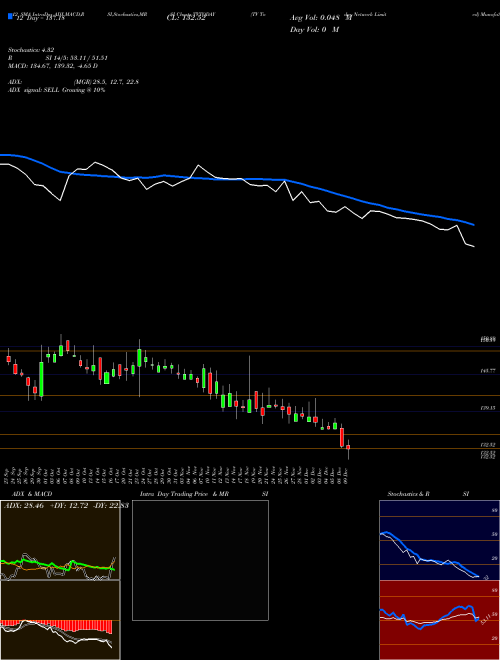The image size is (500, 660).
Task: Click the ADX (MGR) values line
Action: pos(73,82)
